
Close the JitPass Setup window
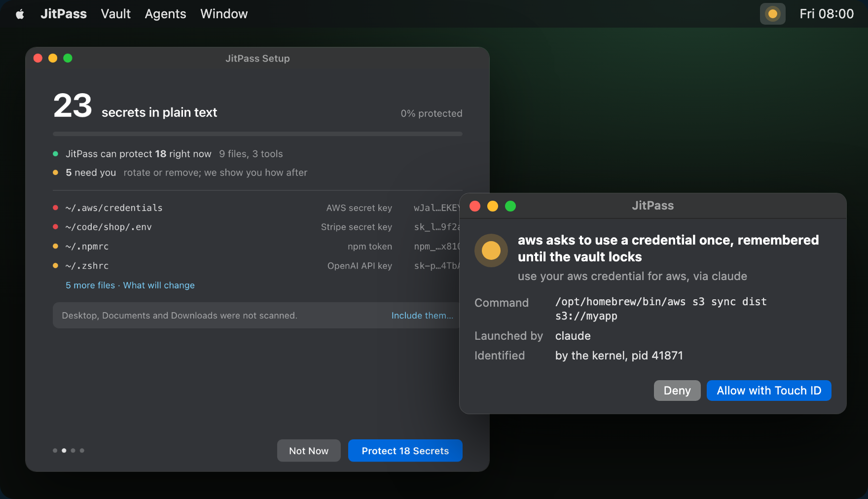pos(38,58)
